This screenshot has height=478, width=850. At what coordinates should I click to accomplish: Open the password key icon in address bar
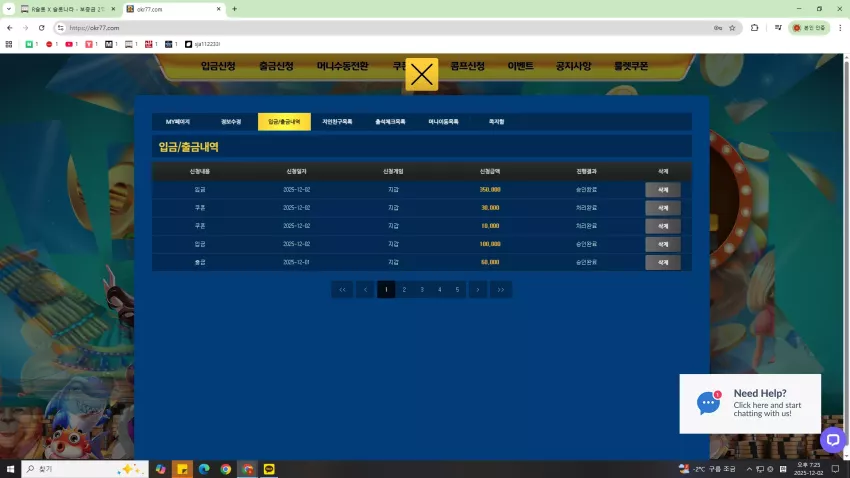[x=718, y=28]
